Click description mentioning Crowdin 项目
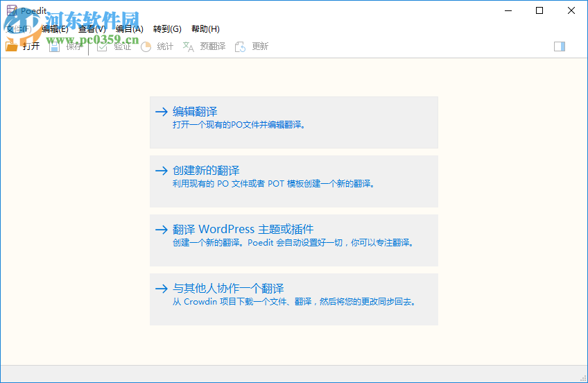 tap(294, 302)
